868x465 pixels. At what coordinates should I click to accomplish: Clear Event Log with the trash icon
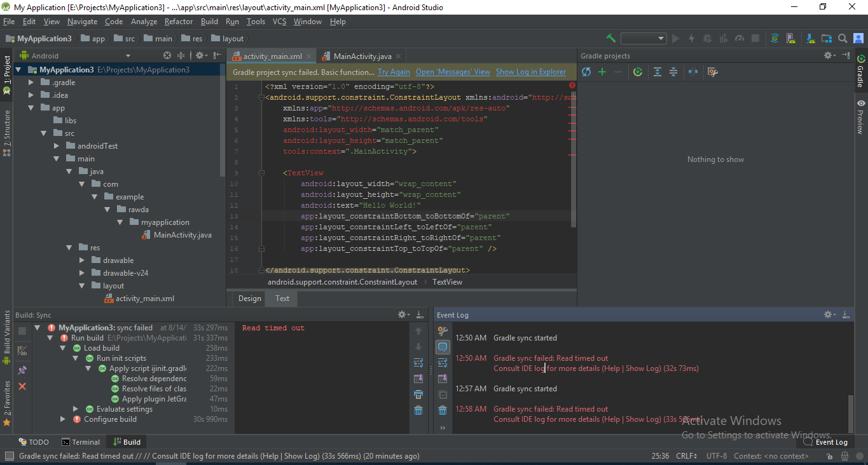443,410
